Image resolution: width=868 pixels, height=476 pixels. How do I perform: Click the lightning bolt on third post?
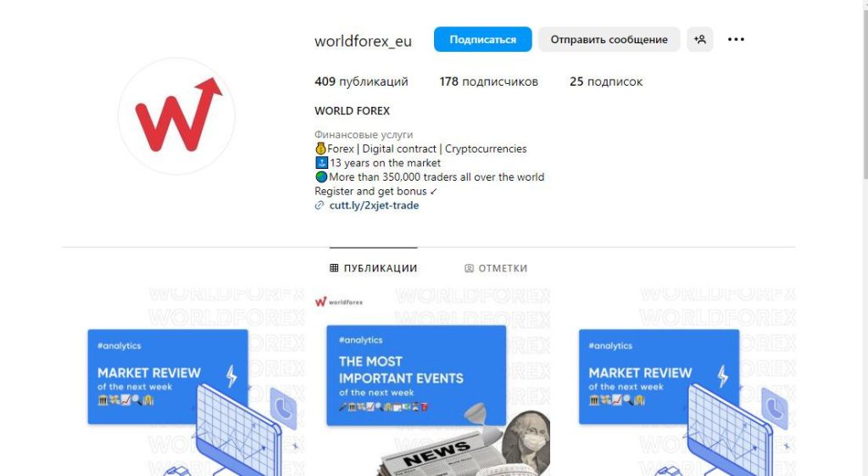[x=722, y=376]
